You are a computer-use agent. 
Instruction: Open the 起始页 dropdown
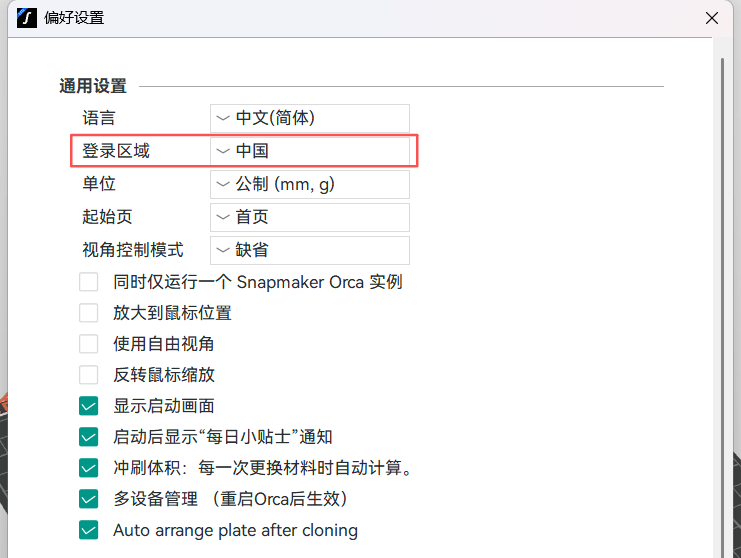click(310, 217)
